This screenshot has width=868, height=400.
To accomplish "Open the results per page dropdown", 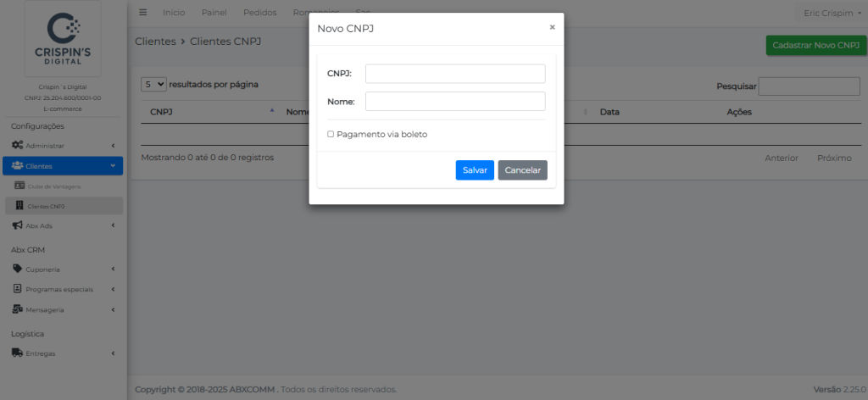I will (x=153, y=85).
